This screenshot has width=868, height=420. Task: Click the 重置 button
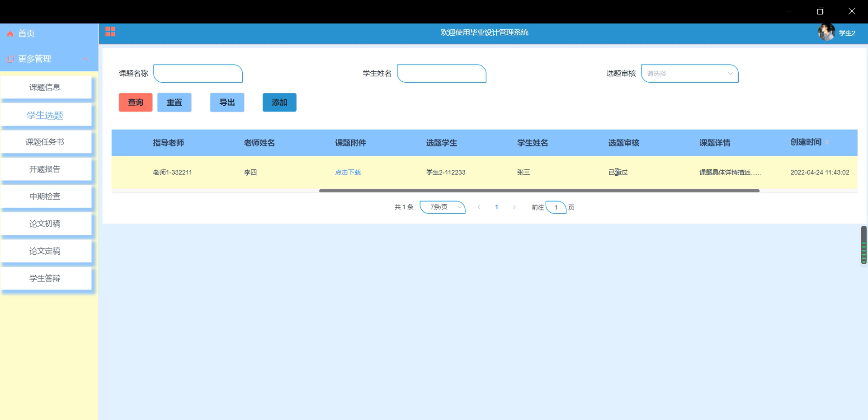(x=175, y=103)
